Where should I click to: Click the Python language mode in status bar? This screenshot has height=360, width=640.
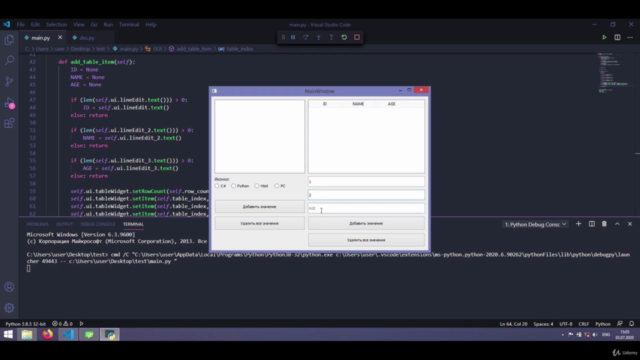click(603, 324)
